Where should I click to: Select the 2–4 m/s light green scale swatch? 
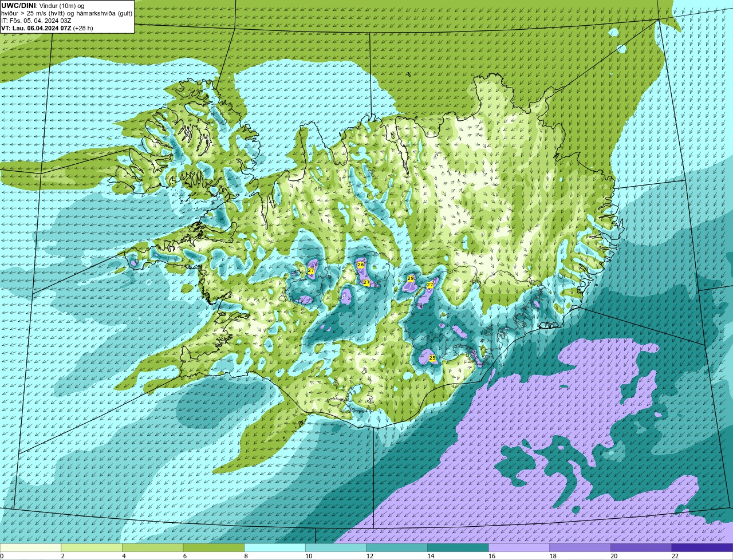pyautogui.click(x=92, y=548)
